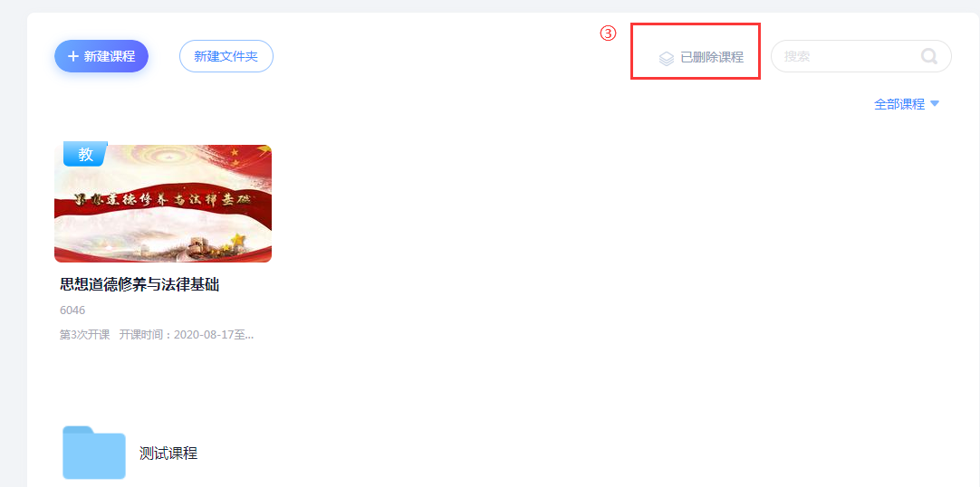The height and width of the screenshot is (487, 980).
Task: Click the course code 6046
Action: click(72, 310)
